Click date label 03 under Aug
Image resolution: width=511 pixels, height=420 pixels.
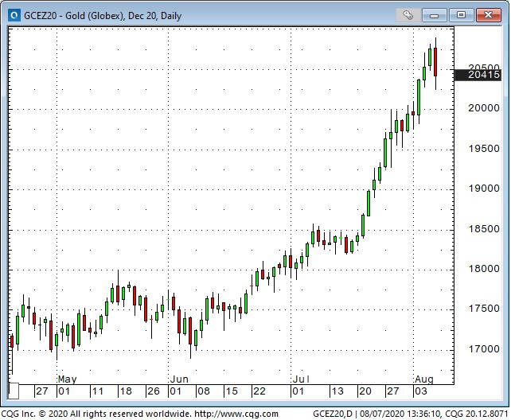421,391
